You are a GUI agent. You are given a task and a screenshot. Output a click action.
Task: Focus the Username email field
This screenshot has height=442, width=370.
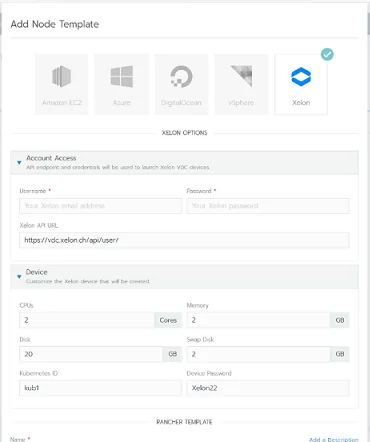100,206
